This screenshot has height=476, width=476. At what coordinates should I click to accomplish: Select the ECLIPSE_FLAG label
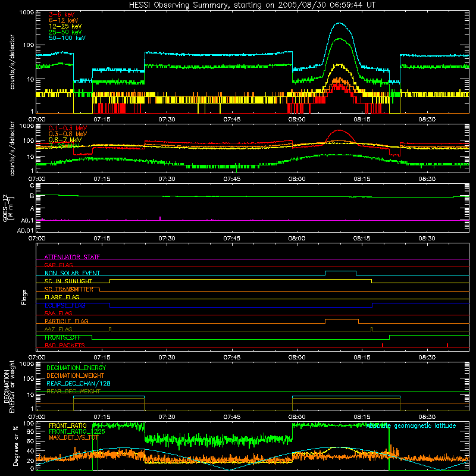65,305
